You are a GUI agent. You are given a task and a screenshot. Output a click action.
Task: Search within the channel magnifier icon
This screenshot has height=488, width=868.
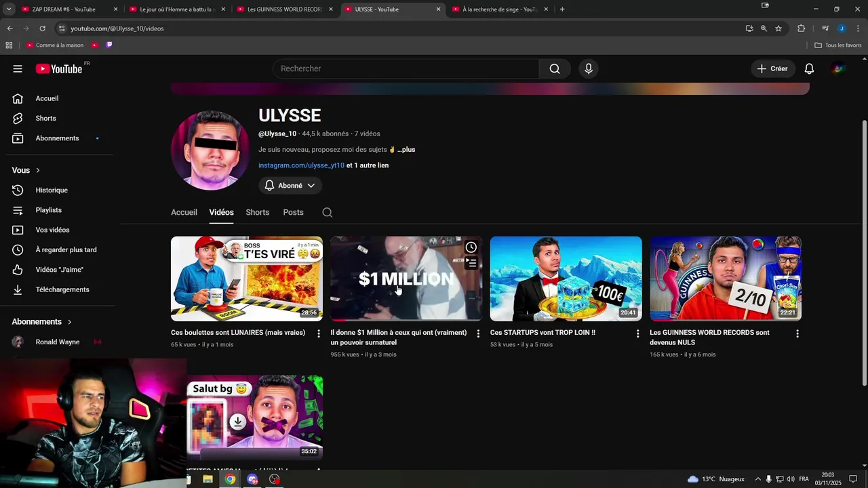coord(328,212)
